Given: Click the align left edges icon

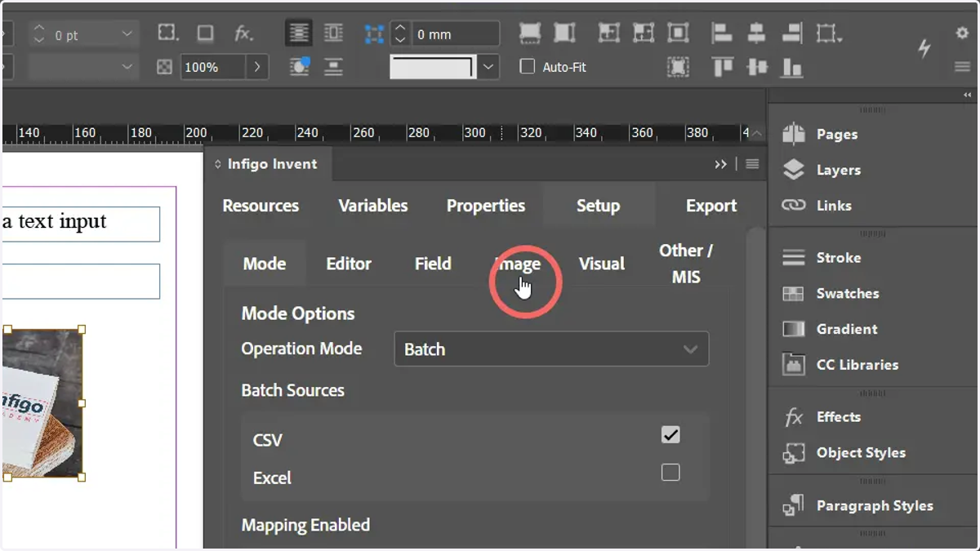Looking at the screenshot, I should coord(721,33).
